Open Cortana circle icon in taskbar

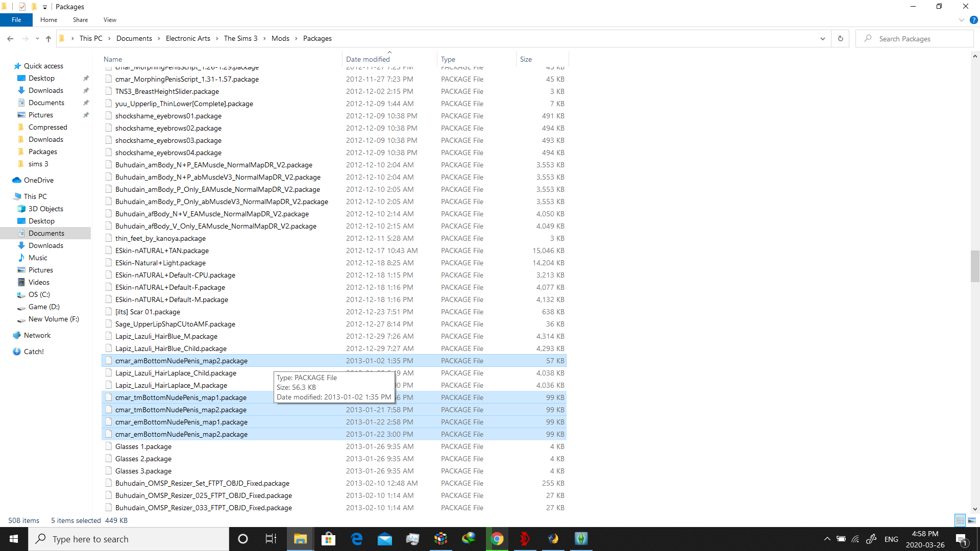coord(243,539)
